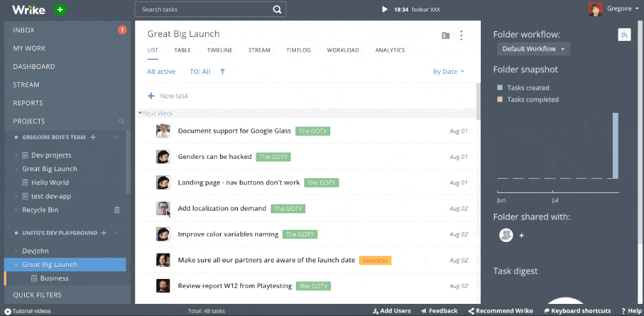Click the Tasks completed yellow legend swatch
Screen dimensions: 644x316
(x=500, y=99)
